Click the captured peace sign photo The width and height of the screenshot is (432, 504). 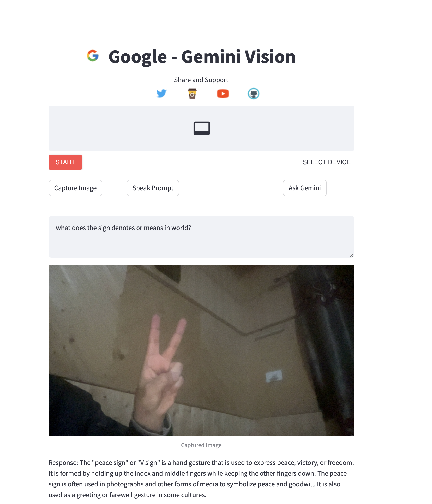[201, 350]
